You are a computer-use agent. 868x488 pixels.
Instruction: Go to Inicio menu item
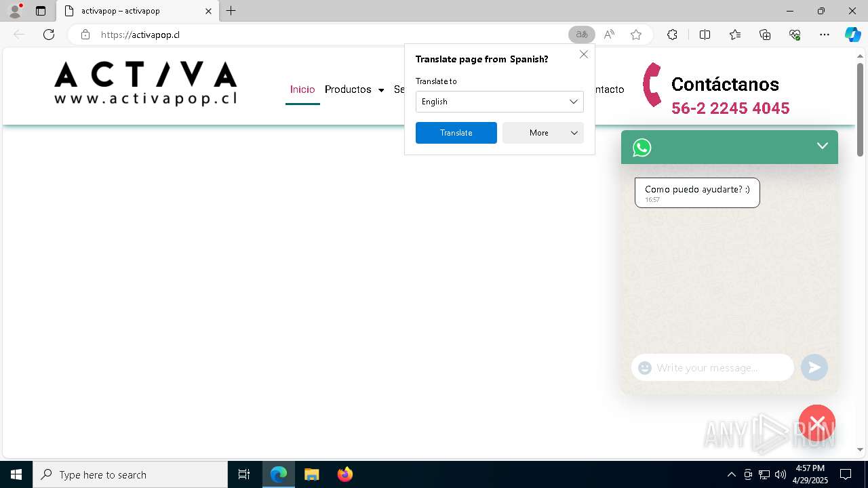302,89
